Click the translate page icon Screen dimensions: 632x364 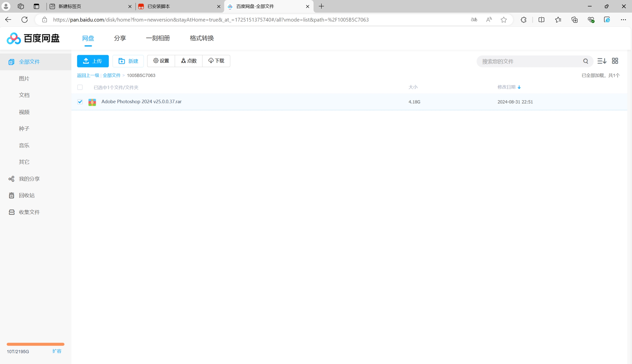474,20
